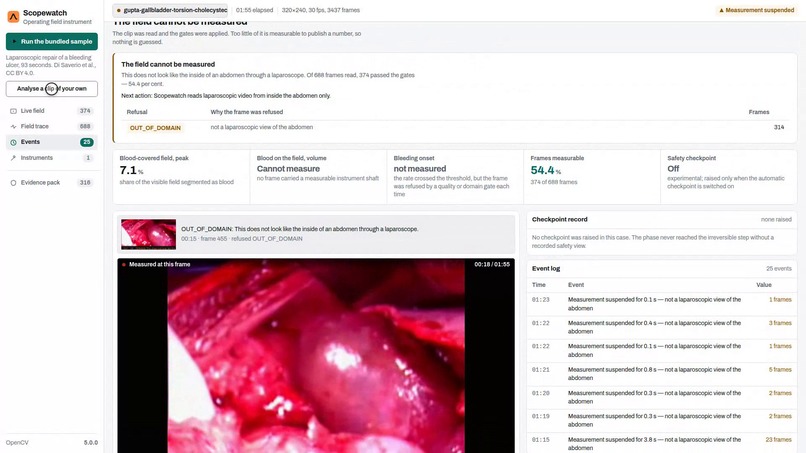
Task: Click the OUT_OF_DOMAIN refusal tag
Action: tap(155, 128)
